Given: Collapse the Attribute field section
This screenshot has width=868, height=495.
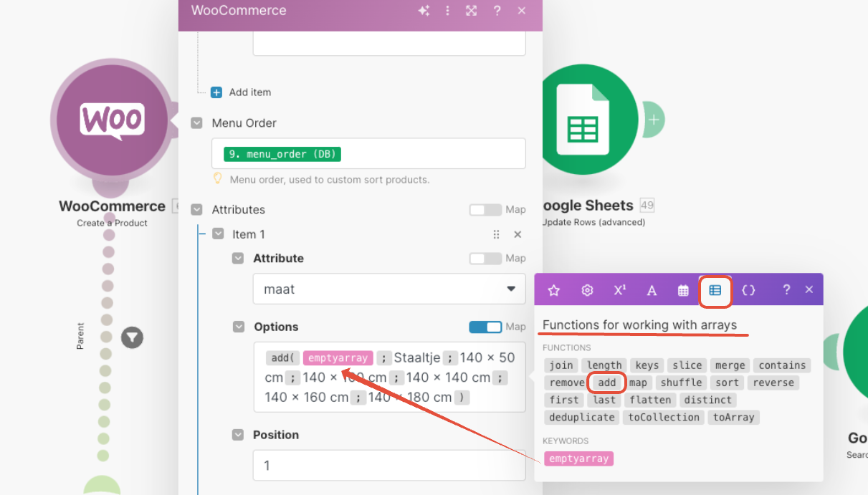Looking at the screenshot, I should click(x=239, y=259).
